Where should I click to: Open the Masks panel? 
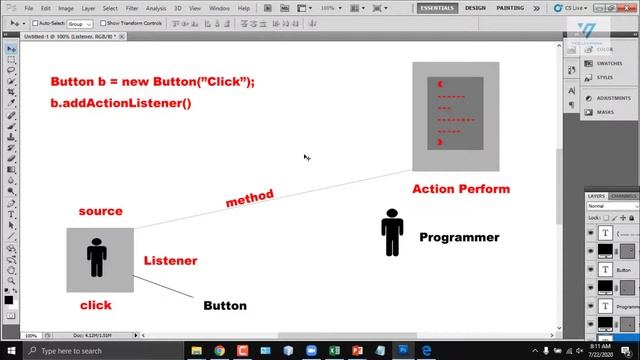(600, 112)
